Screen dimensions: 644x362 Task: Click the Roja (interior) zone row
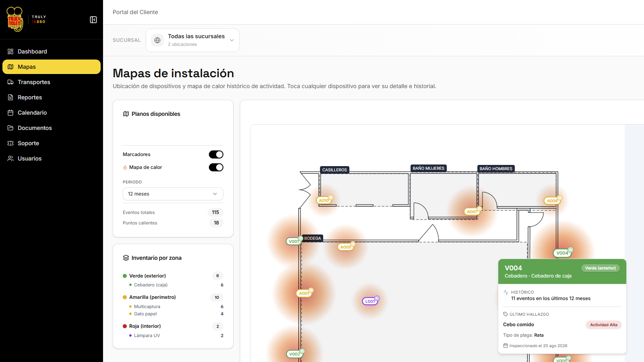coord(173,326)
